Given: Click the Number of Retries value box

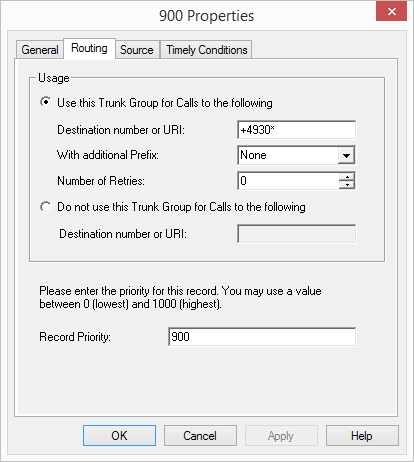Looking at the screenshot, I should [288, 181].
